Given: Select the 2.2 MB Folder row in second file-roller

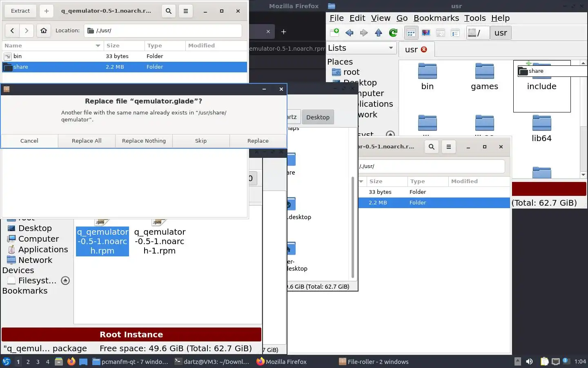Looking at the screenshot, I should (x=434, y=202).
